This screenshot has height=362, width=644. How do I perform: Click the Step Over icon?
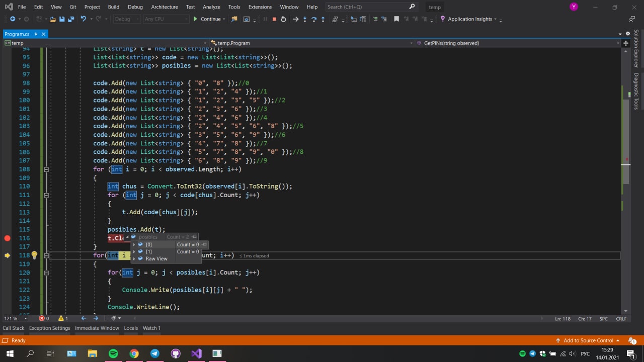[314, 19]
